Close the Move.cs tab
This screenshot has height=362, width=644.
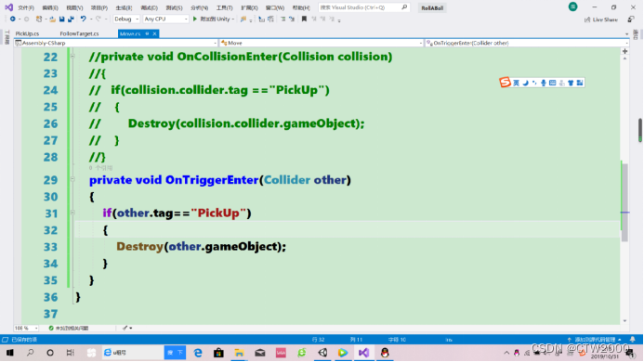(x=155, y=33)
